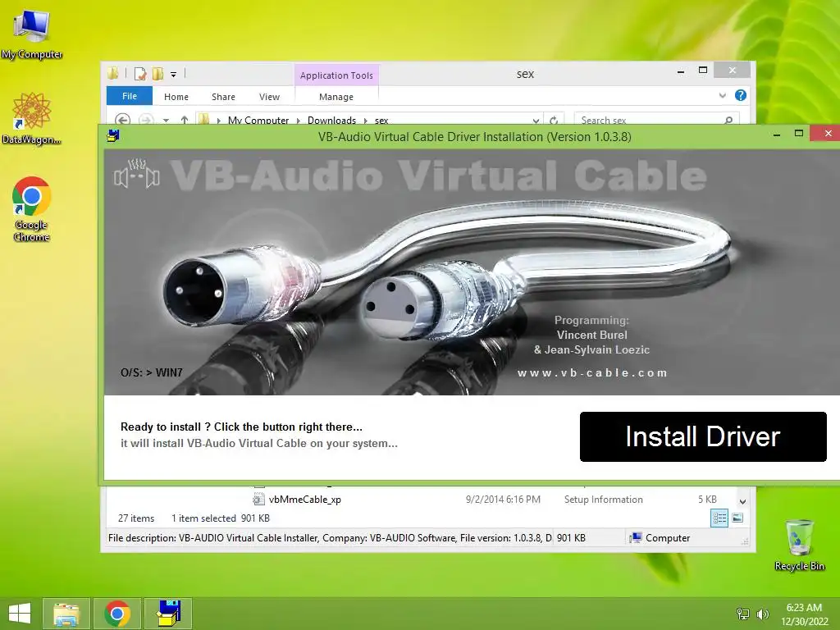The image size is (840, 630).
Task: Click the '27 items' status text
Action: [x=136, y=518]
